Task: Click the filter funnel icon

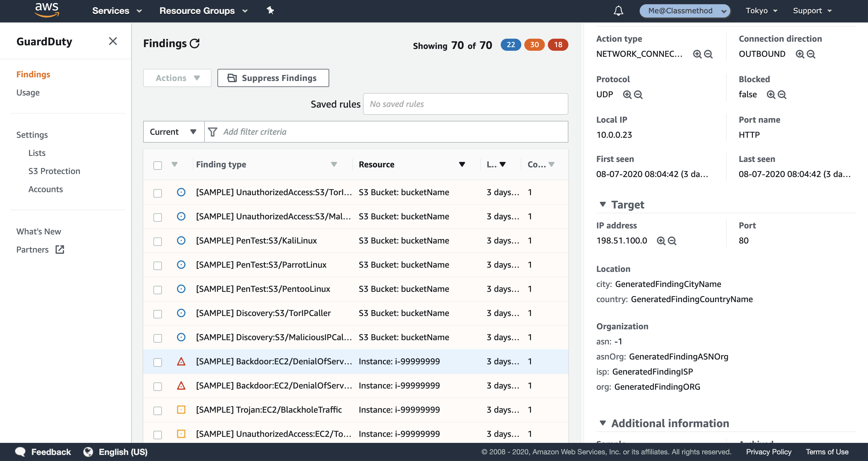Action: 212,132
